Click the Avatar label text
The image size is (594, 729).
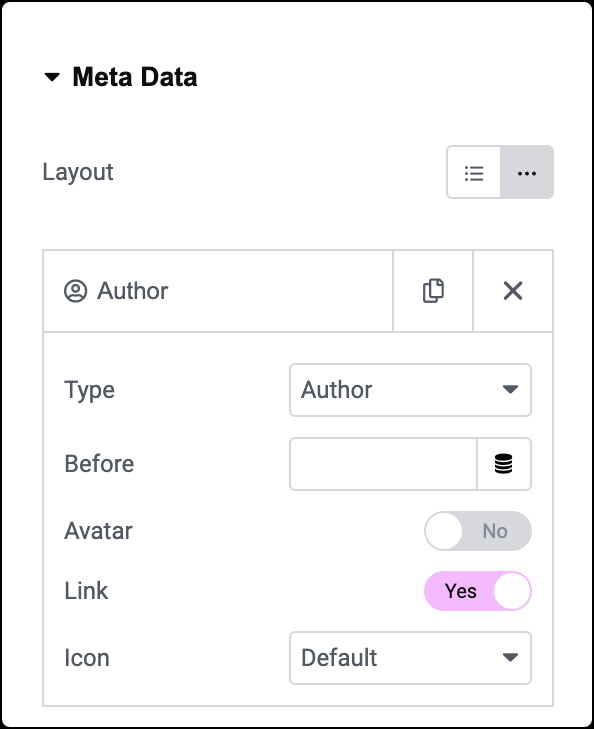point(99,531)
